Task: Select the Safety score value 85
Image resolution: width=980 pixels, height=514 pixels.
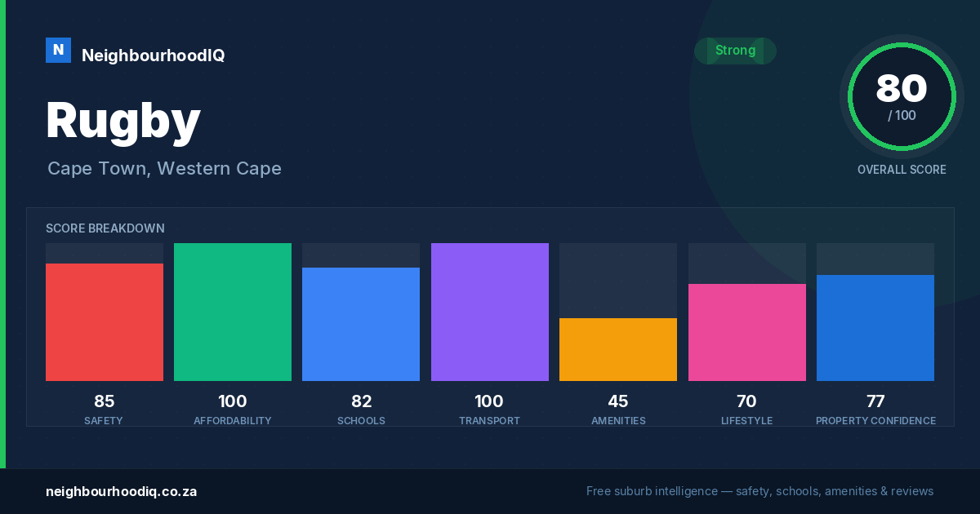Action: tap(105, 401)
